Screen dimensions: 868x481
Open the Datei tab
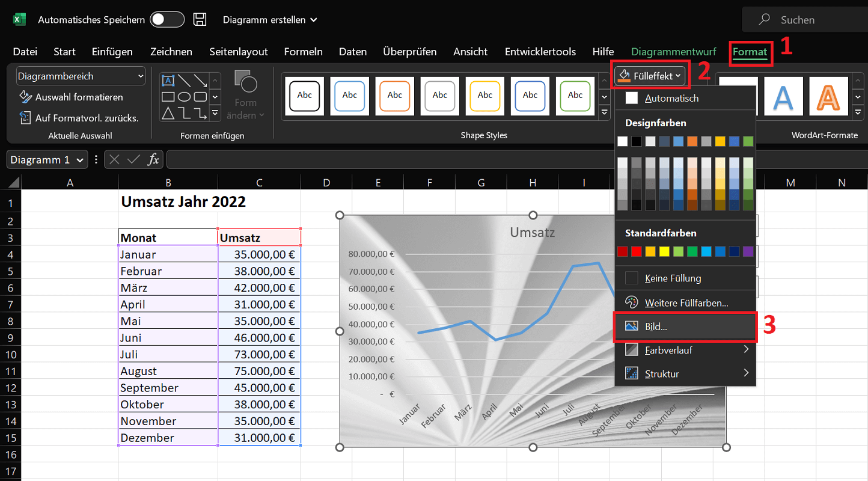[25, 52]
